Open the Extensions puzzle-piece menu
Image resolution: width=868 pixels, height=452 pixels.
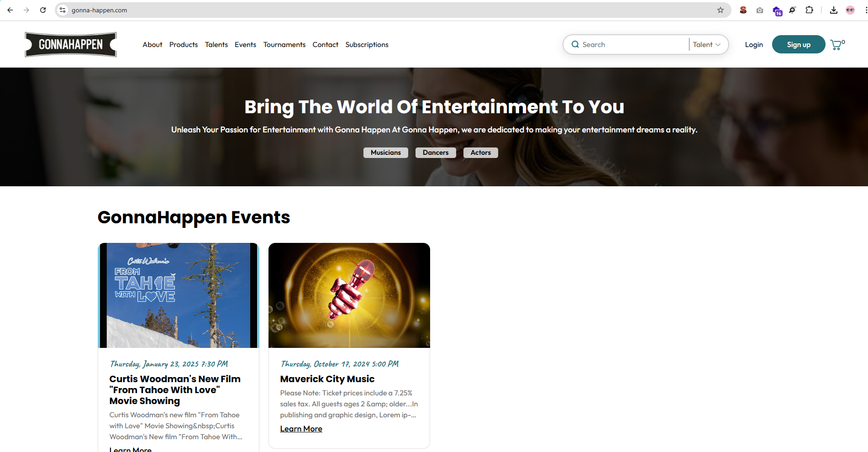pos(809,10)
